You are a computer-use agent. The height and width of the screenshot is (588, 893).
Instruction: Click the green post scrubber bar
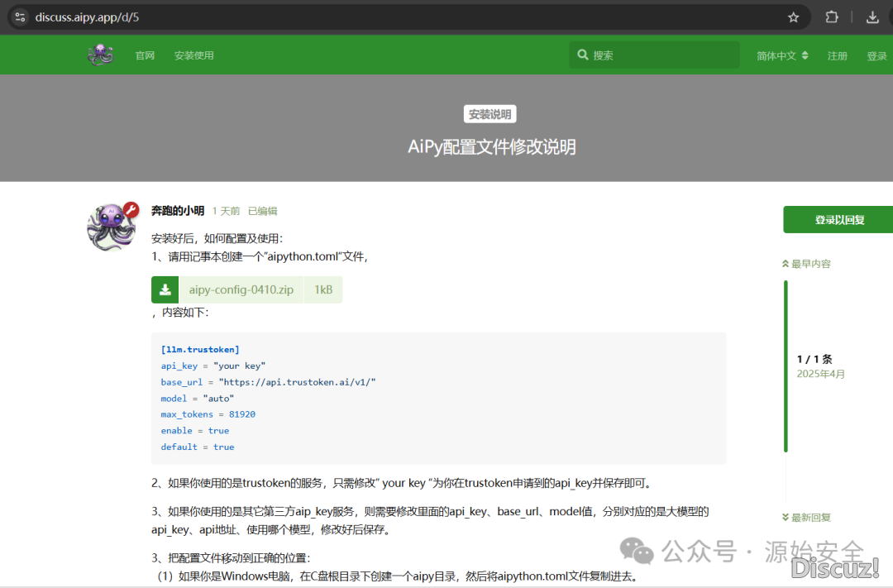[x=786, y=366]
